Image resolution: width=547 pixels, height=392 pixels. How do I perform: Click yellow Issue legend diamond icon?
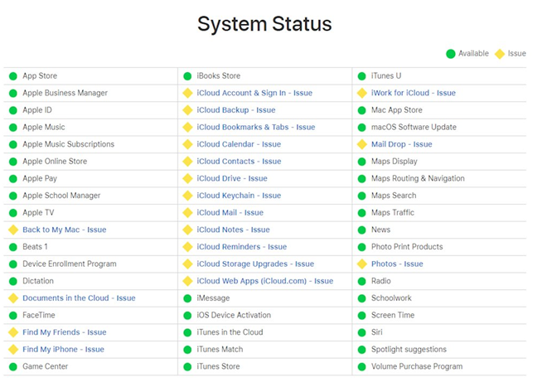500,54
